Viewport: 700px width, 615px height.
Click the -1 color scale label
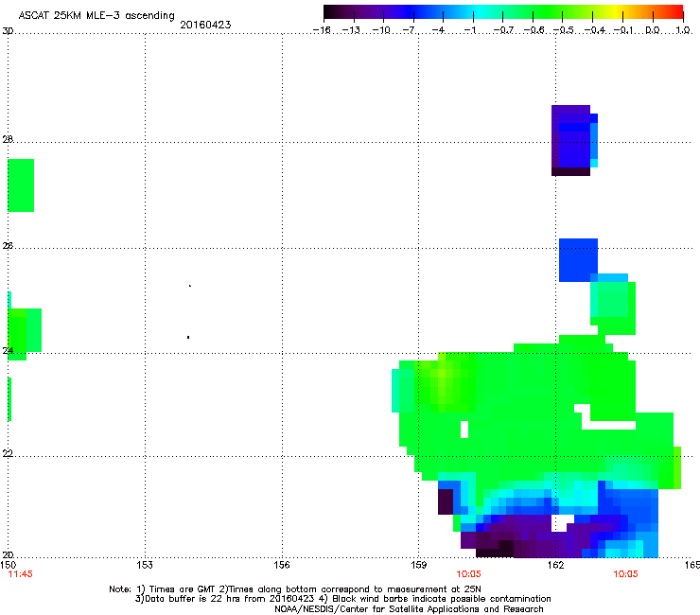click(x=469, y=30)
